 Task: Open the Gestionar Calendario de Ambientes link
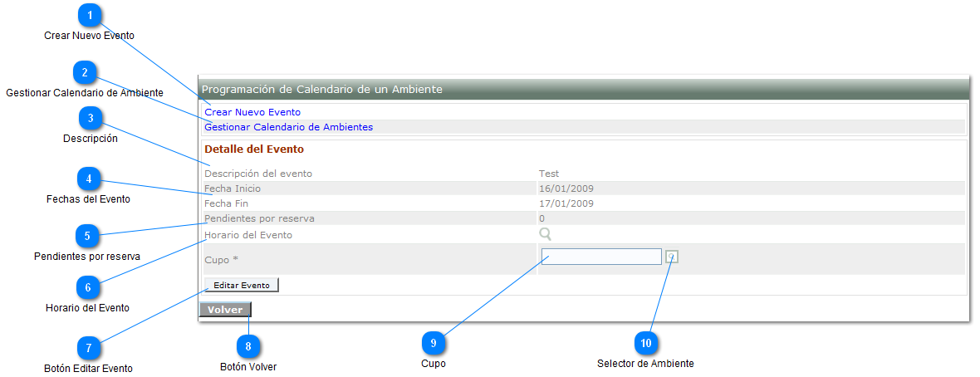click(x=289, y=127)
